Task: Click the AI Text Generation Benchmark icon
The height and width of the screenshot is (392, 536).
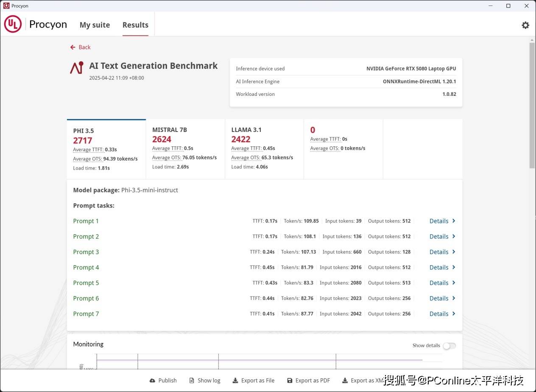Action: point(77,68)
